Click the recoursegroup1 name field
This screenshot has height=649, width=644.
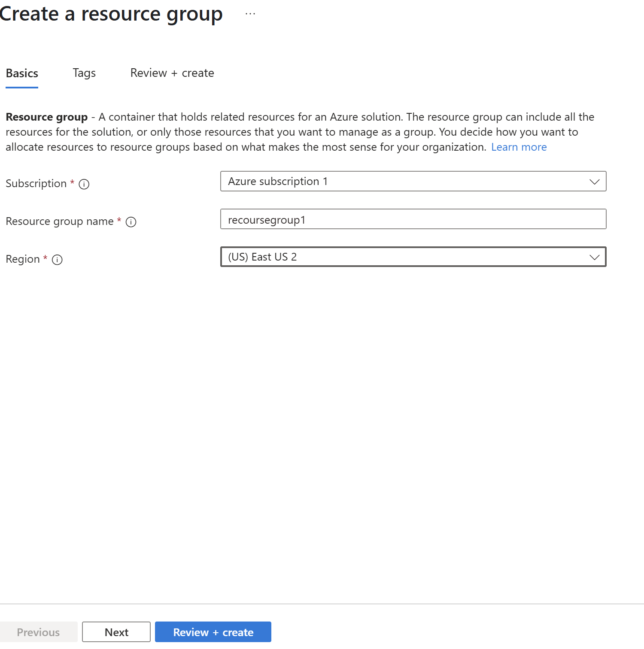pos(413,219)
